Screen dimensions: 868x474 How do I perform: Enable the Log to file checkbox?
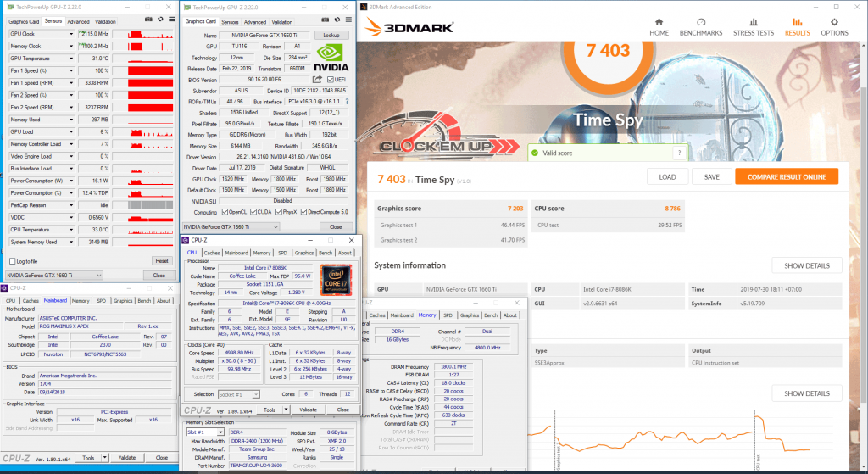point(10,261)
